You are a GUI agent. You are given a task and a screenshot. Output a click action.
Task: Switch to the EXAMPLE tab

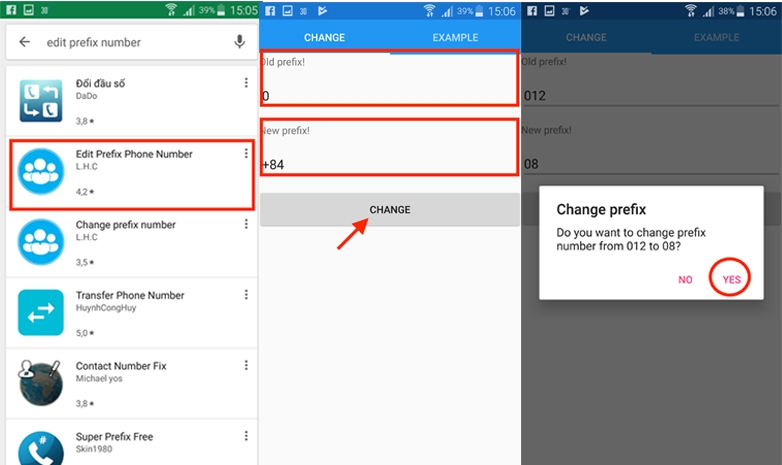(x=455, y=38)
